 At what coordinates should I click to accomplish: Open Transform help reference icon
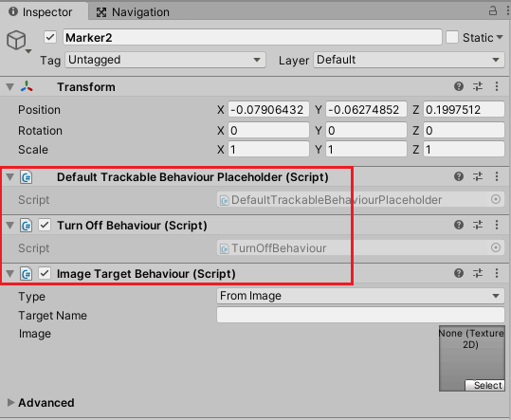coord(459,86)
